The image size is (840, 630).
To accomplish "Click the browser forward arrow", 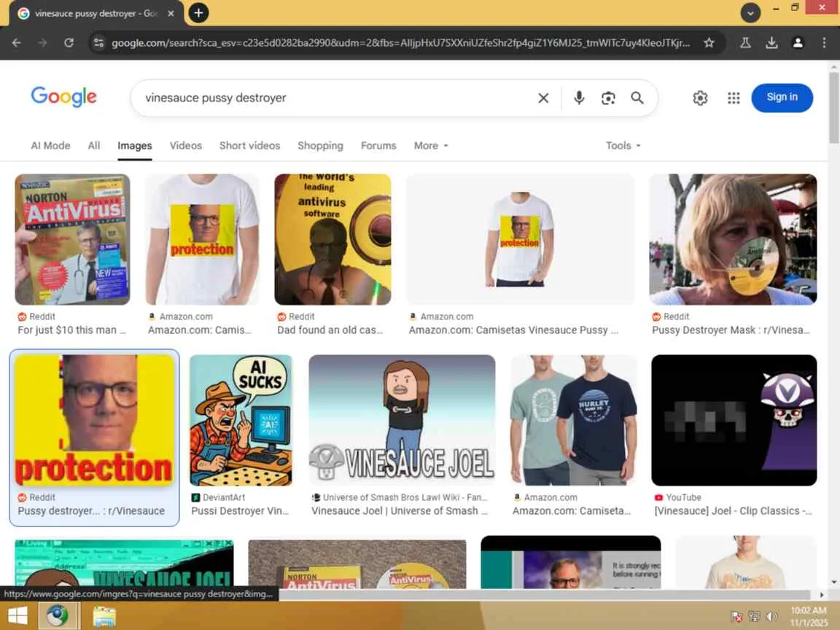I will click(x=42, y=43).
